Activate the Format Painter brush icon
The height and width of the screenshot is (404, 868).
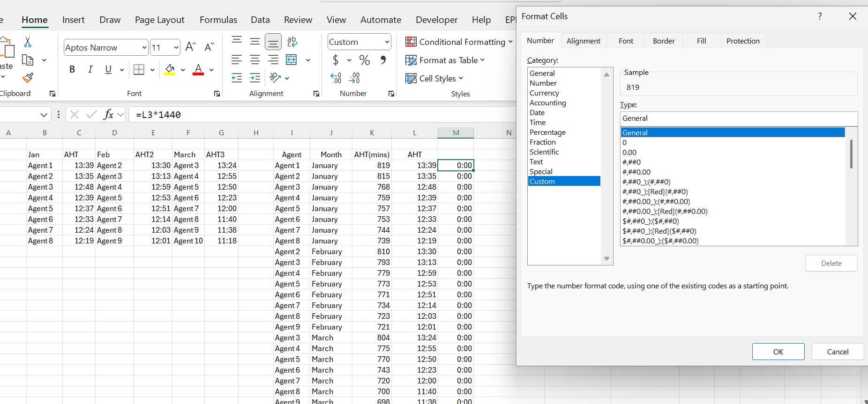tap(28, 78)
